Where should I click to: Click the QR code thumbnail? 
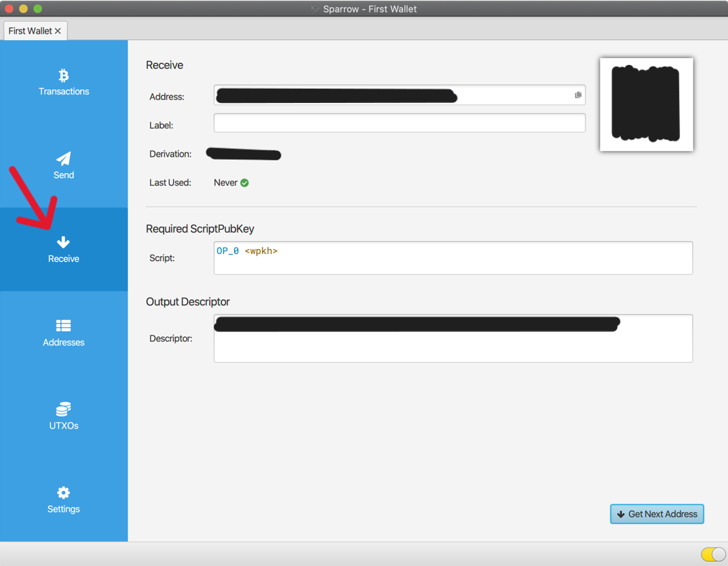pos(646,104)
